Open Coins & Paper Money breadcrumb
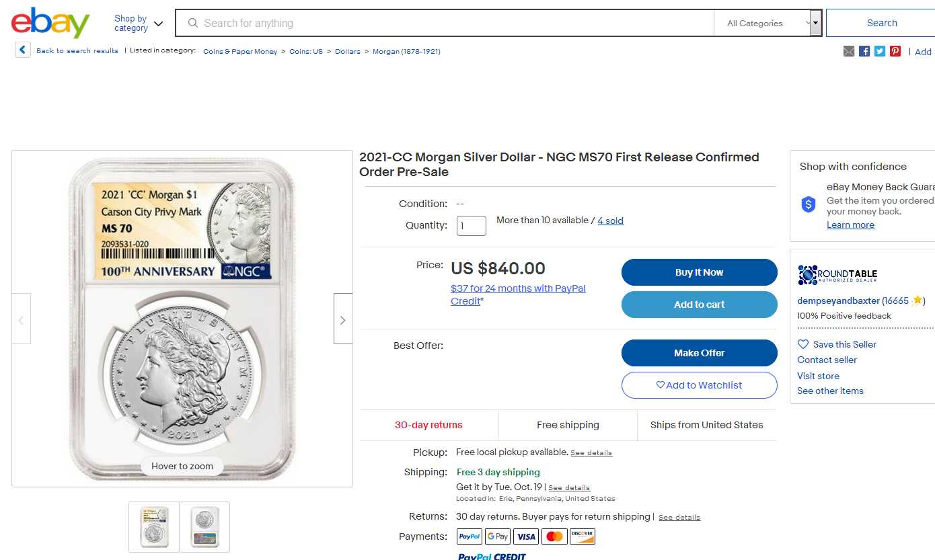Viewport: 935px width, 560px height. coord(240,52)
